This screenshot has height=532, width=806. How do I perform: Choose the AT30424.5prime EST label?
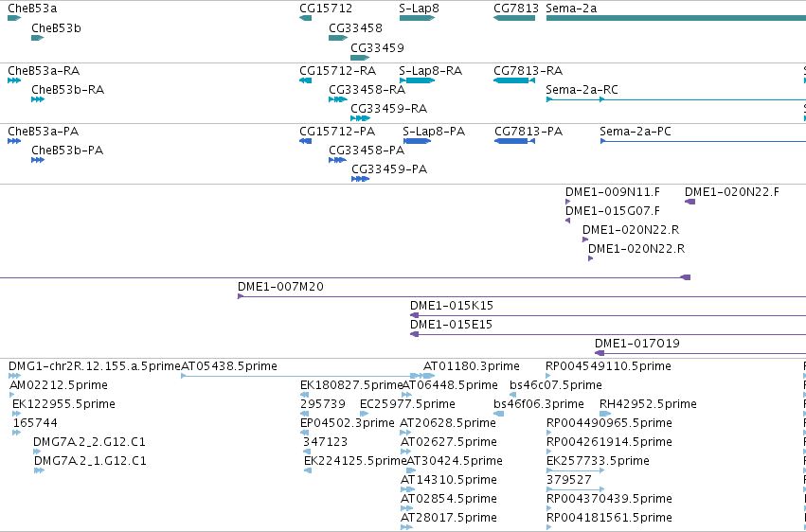pos(455,462)
